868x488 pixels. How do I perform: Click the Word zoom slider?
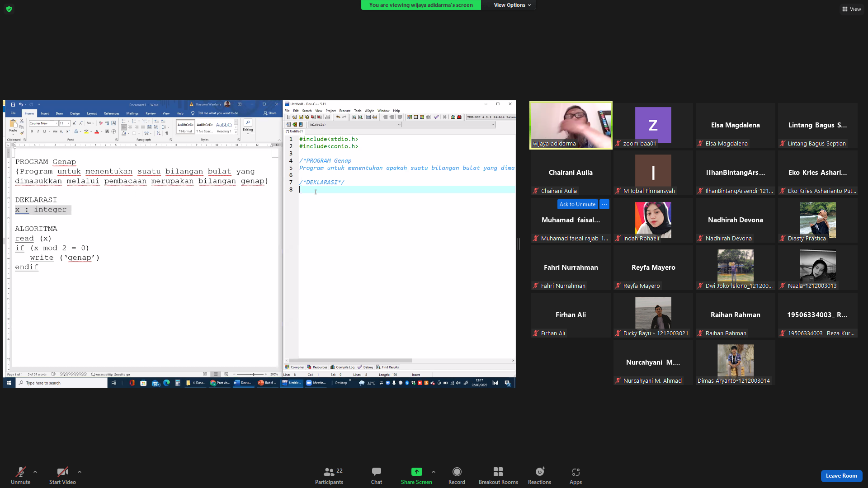253,374
